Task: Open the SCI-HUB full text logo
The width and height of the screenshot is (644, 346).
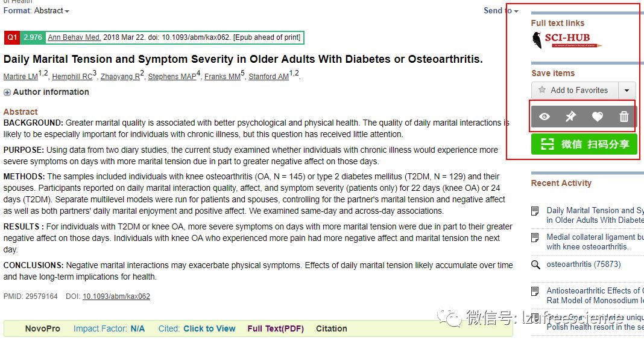Action: point(567,40)
